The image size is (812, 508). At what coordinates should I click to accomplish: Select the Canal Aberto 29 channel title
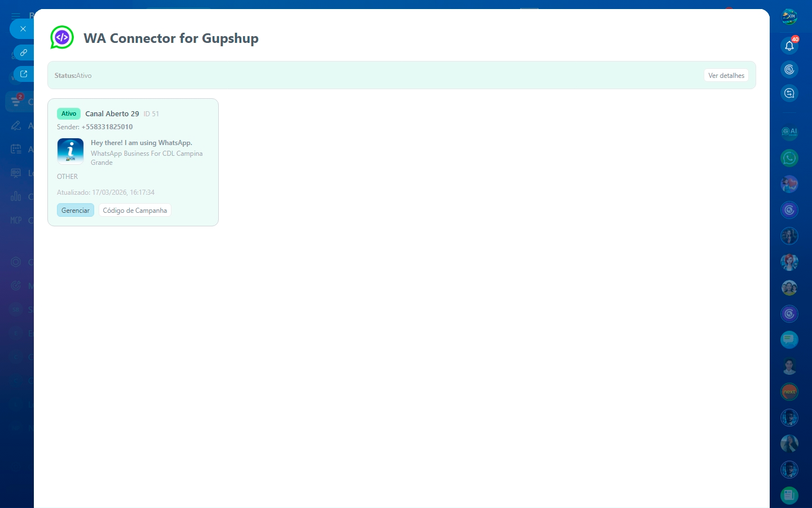pos(112,114)
